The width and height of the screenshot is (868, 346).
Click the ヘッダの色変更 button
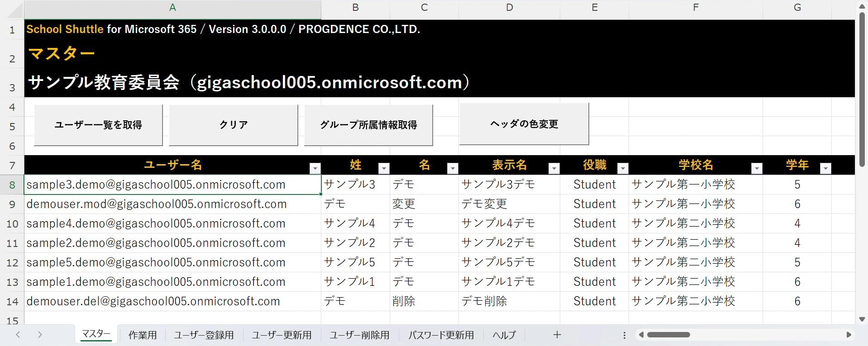(524, 124)
